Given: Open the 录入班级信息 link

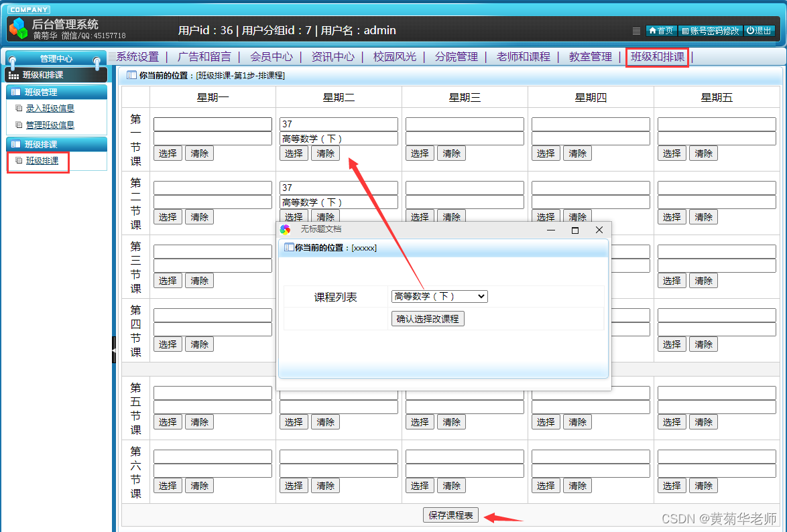Looking at the screenshot, I should (x=50, y=109).
